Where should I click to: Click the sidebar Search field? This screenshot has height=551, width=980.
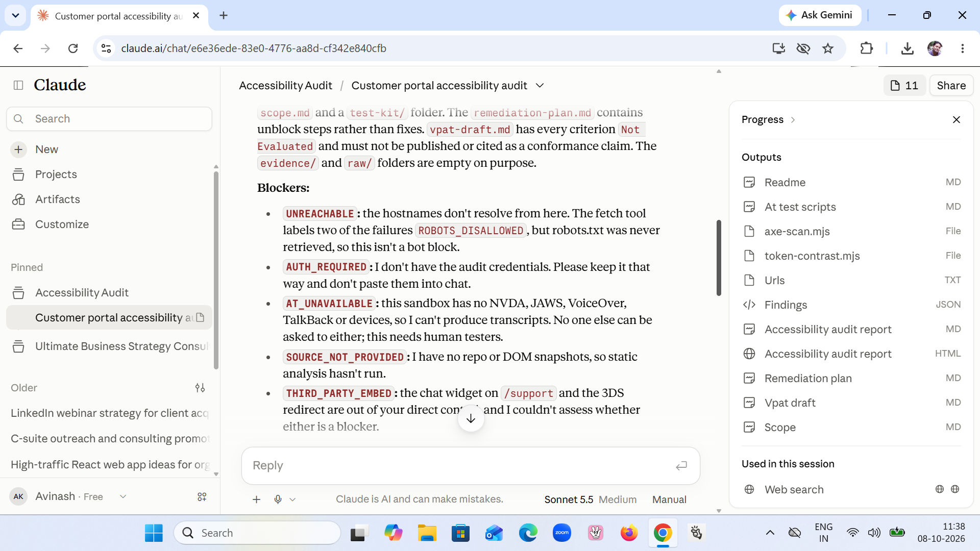(x=109, y=119)
